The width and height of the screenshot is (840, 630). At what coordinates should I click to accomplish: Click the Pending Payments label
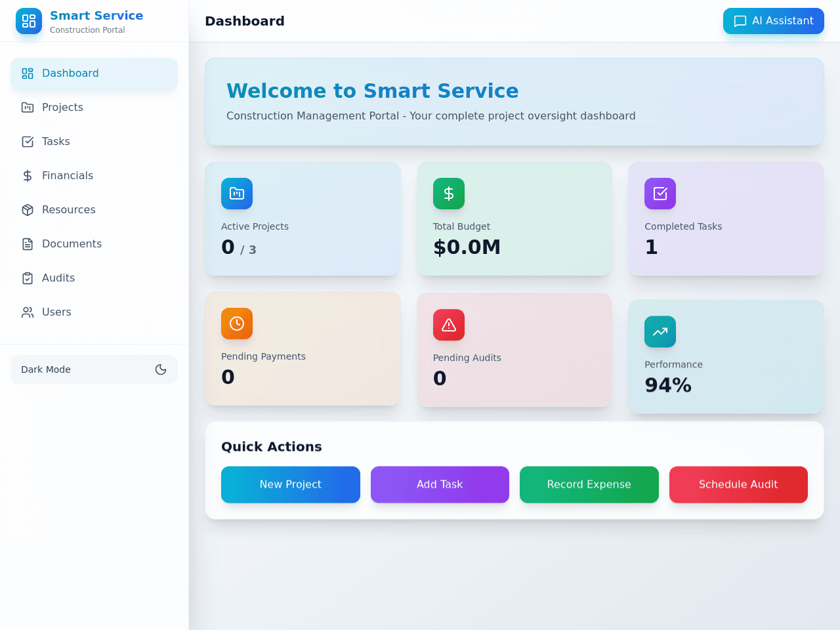click(263, 356)
